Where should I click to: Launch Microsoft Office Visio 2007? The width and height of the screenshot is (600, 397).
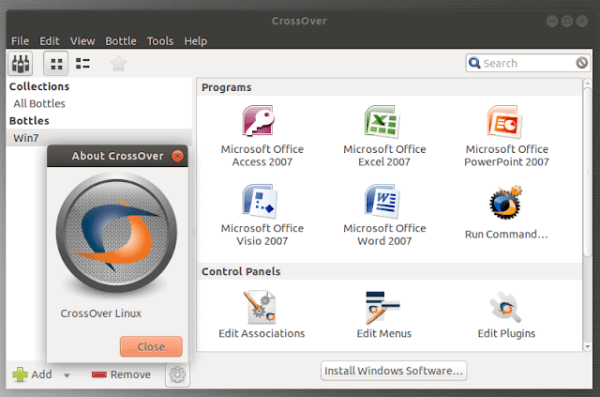click(x=262, y=215)
